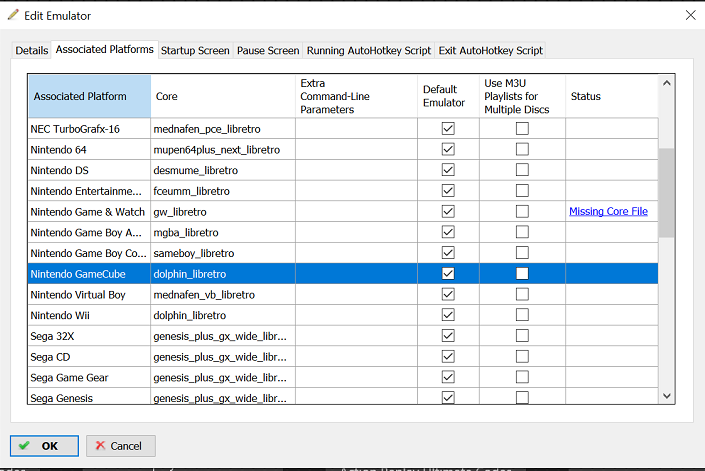The height and width of the screenshot is (471, 705).
Task: Uncheck Default Emulator for Nintendo 64
Action: pos(448,149)
